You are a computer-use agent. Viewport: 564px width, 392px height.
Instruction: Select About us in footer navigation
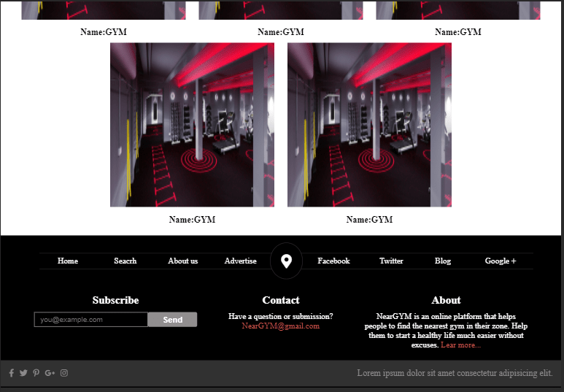click(182, 261)
